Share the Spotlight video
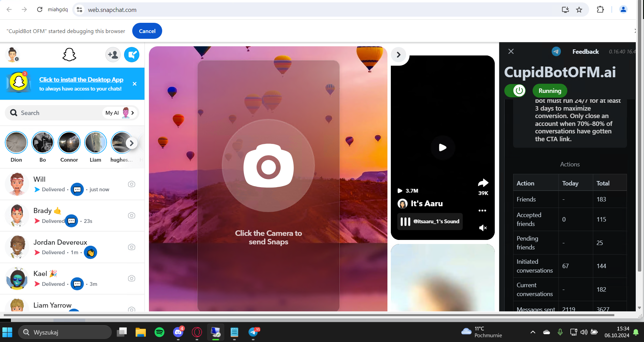644x342 pixels. [x=483, y=183]
